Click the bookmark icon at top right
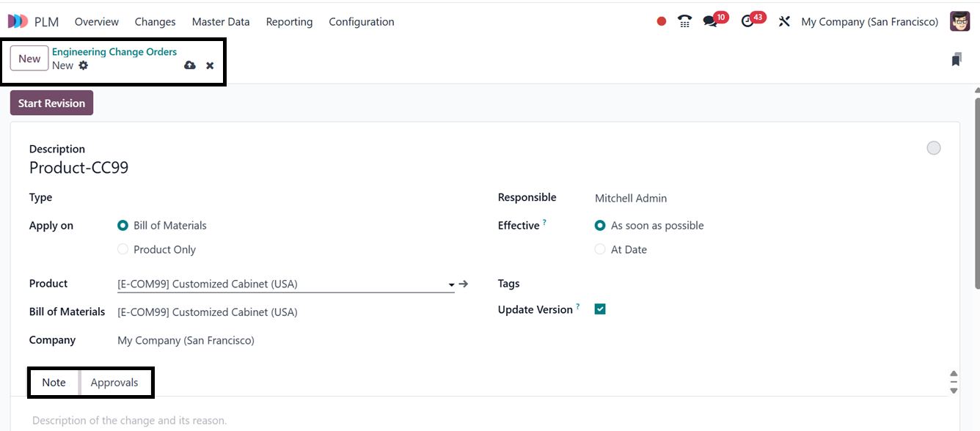The width and height of the screenshot is (980, 431). (956, 59)
